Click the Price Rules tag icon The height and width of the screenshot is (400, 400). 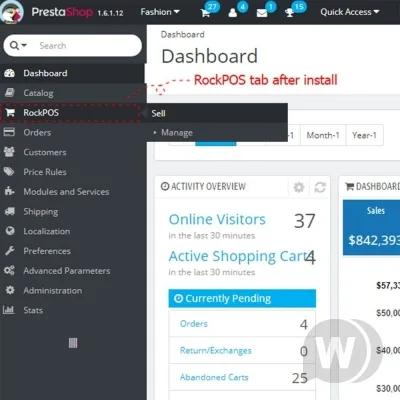coord(9,172)
